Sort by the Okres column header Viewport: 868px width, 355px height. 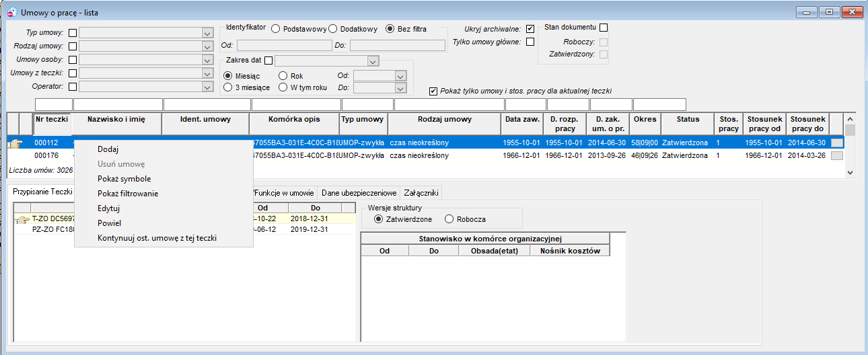point(645,124)
